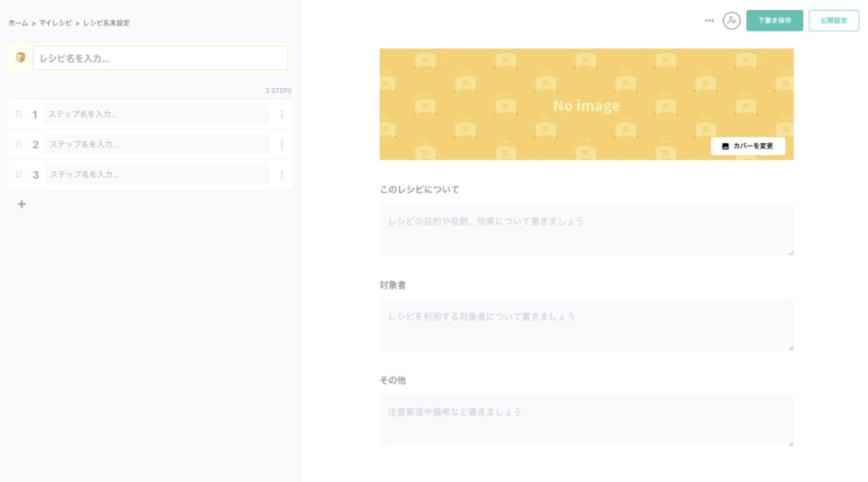Viewport: 868px width, 482px height.
Task: Click the その他 section heading
Action: (x=392, y=380)
